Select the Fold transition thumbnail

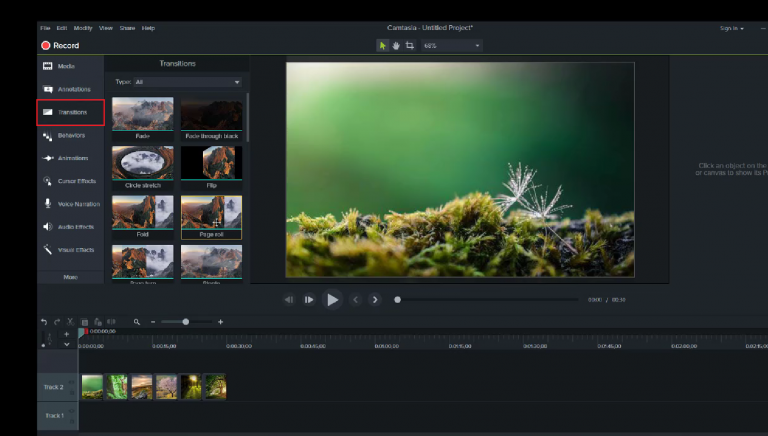point(143,217)
